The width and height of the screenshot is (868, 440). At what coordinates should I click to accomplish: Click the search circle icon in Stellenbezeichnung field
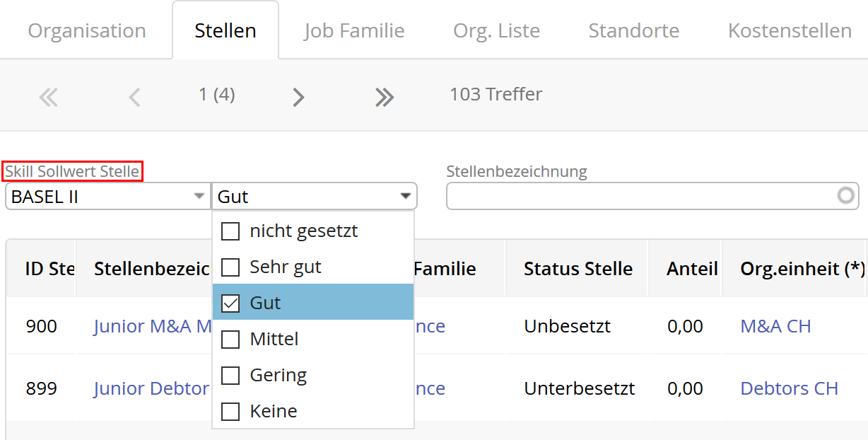[845, 196]
